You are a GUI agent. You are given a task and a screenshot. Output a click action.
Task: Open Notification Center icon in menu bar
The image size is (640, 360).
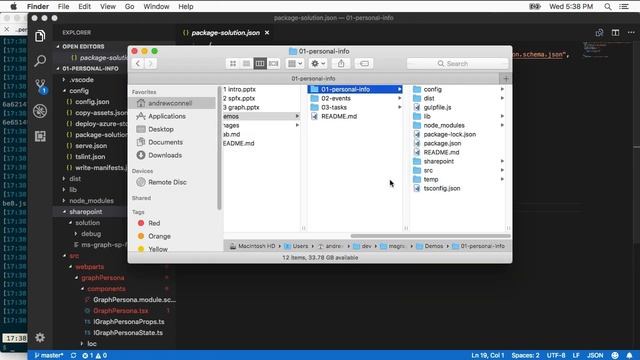(x=624, y=7)
